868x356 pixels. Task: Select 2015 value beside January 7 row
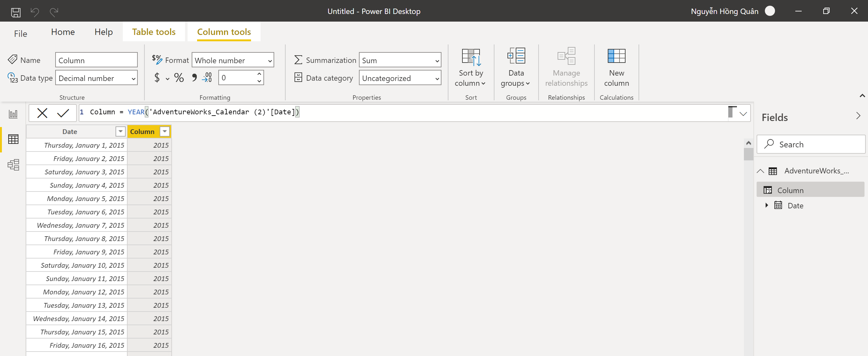pyautogui.click(x=149, y=225)
